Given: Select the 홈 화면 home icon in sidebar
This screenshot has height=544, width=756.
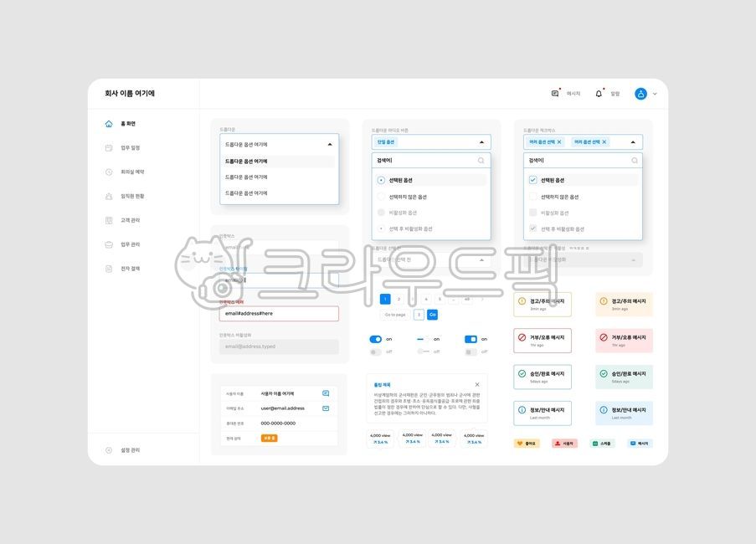Looking at the screenshot, I should [109, 123].
